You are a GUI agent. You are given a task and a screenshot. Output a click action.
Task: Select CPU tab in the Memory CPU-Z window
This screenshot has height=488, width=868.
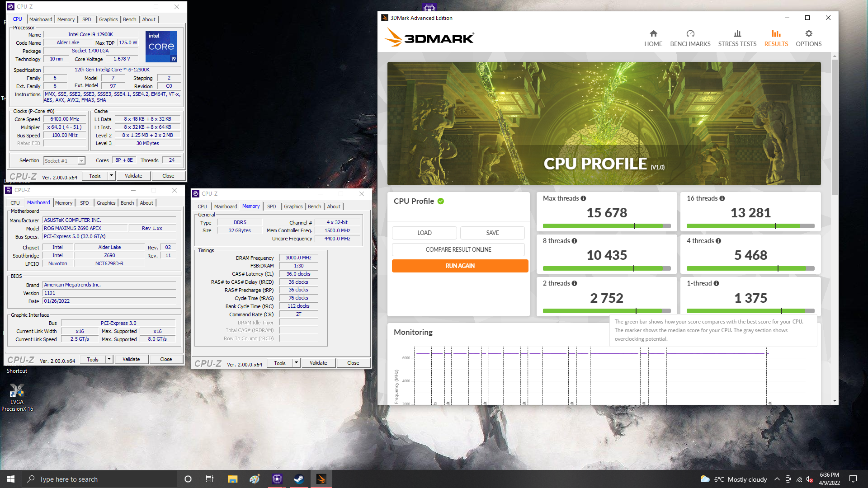click(202, 206)
